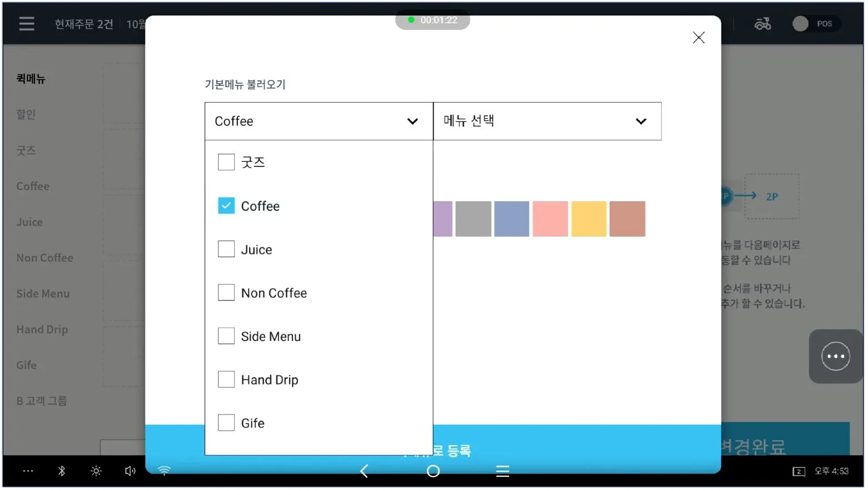Check the Hand Drip checkbox
The width and height of the screenshot is (868, 490).
click(226, 379)
